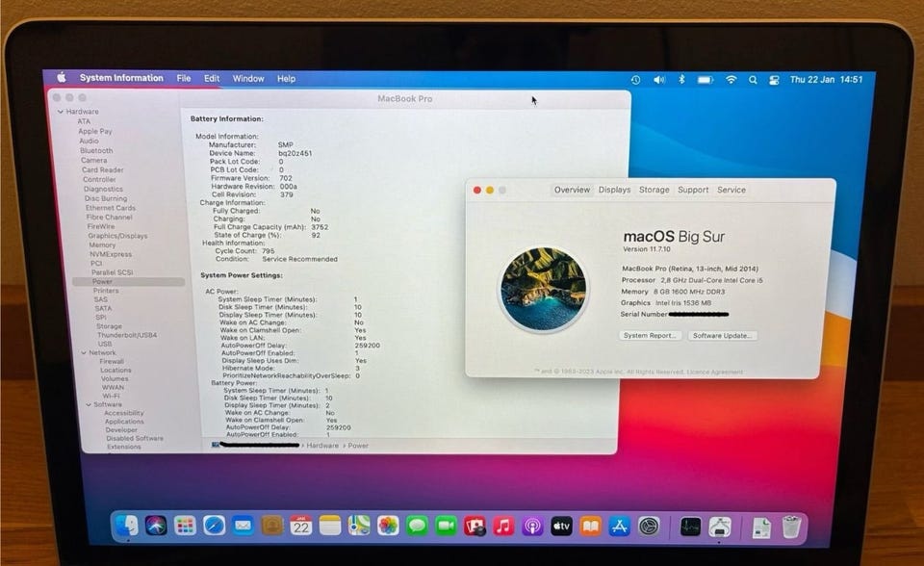Open Launchpad in the dock

(185, 526)
